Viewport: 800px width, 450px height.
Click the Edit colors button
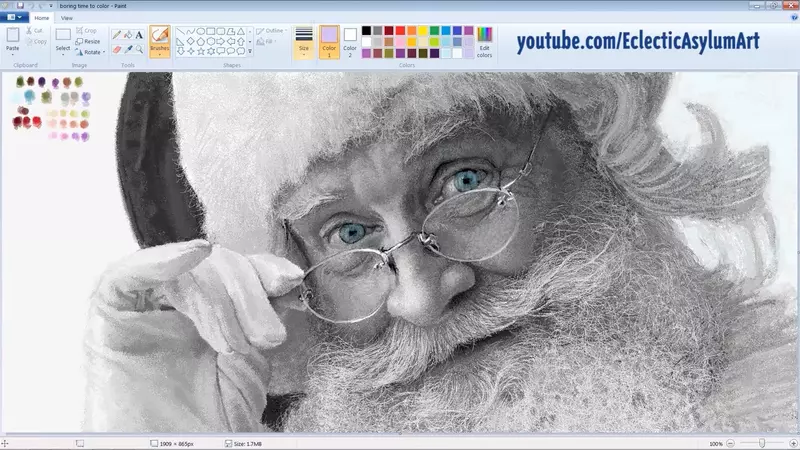pyautogui.click(x=484, y=42)
